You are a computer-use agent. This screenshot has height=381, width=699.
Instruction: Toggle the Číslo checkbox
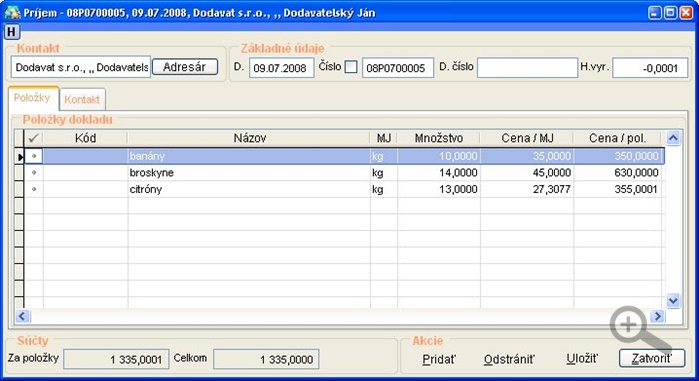pos(351,67)
